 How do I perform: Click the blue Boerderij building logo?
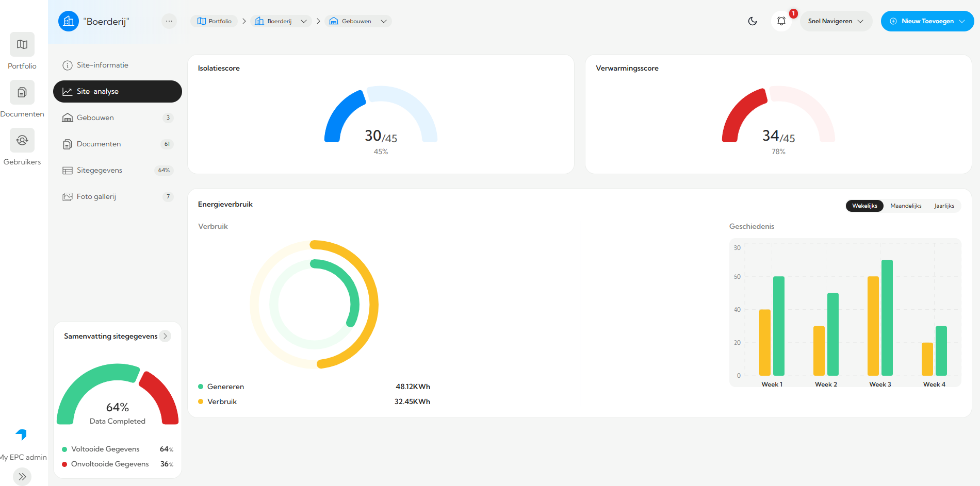point(69,21)
